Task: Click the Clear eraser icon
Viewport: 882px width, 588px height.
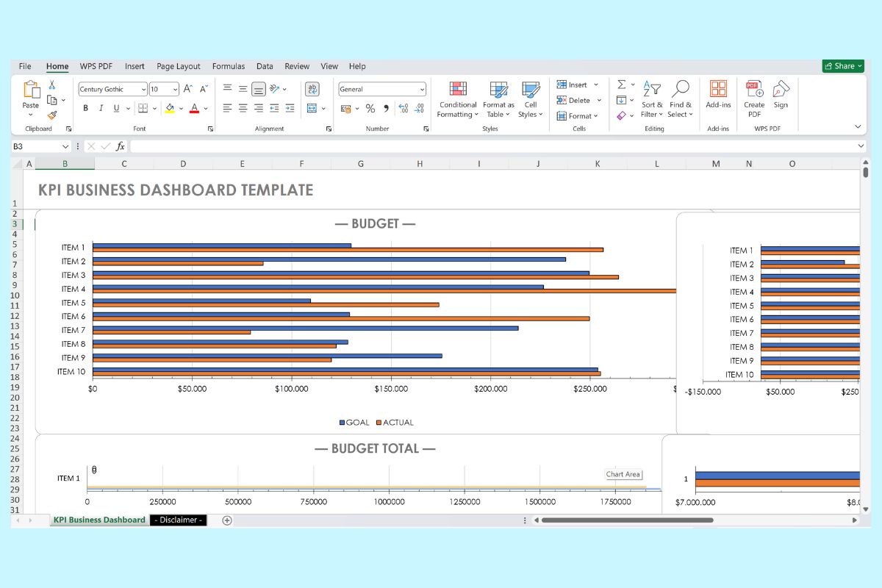Action: 621,115
